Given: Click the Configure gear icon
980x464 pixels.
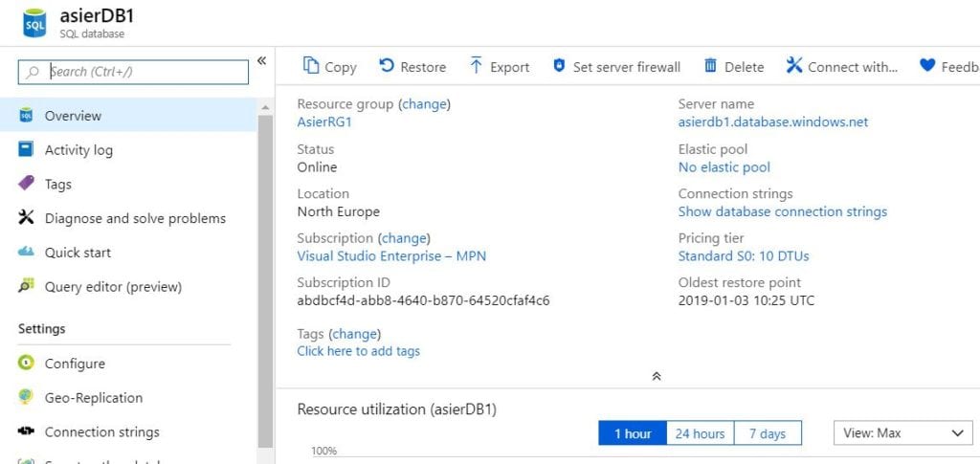Looking at the screenshot, I should pyautogui.click(x=26, y=364).
